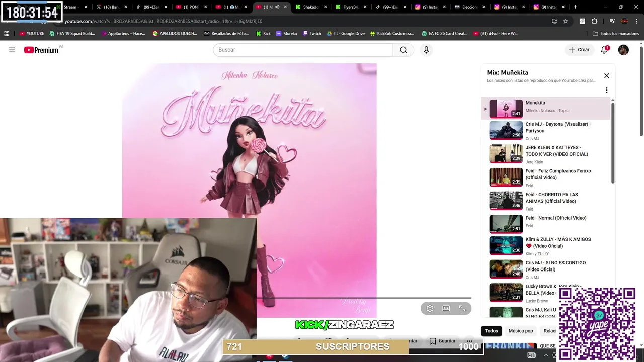Focus the Buscar search field
The image size is (644, 362).
pos(303,50)
